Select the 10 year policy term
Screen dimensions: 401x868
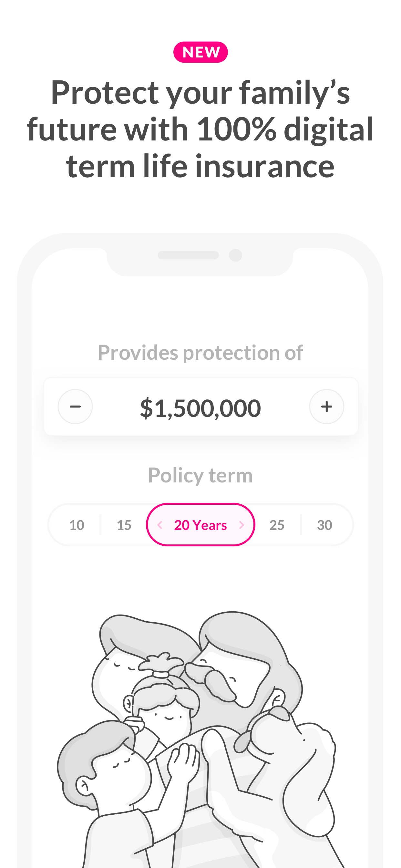tap(77, 525)
